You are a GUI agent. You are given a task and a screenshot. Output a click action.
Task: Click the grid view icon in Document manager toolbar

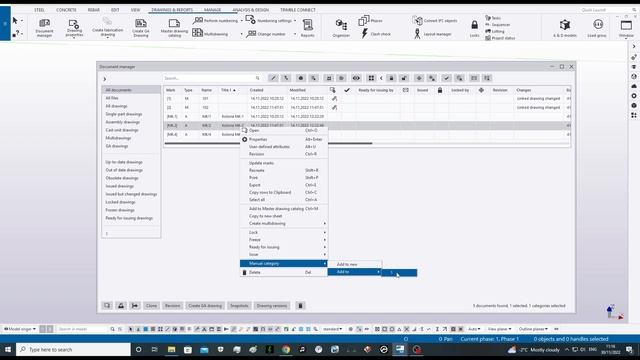click(x=371, y=78)
